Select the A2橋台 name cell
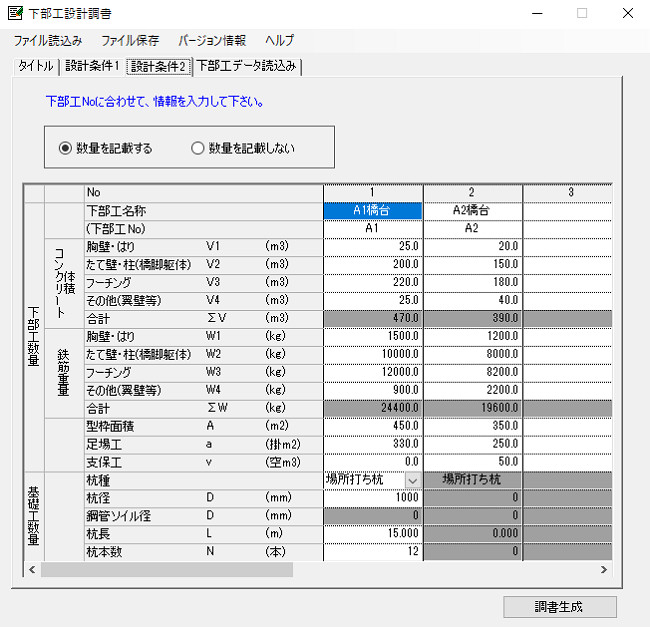 pos(473,211)
